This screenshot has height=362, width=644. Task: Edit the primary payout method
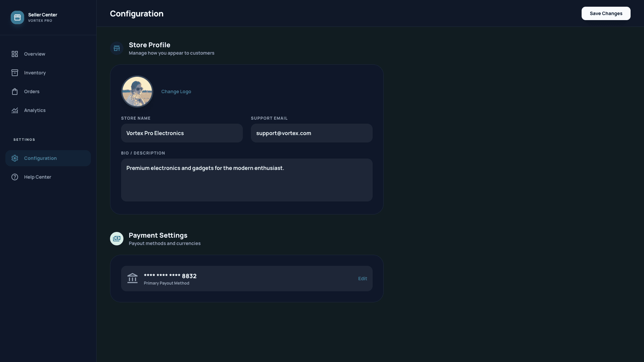pyautogui.click(x=363, y=278)
